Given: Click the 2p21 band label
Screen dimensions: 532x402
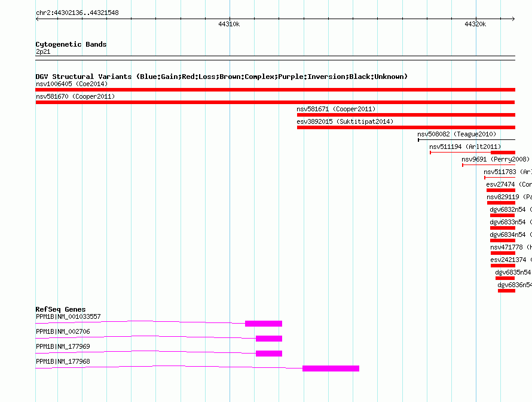Looking at the screenshot, I should click(43, 51).
